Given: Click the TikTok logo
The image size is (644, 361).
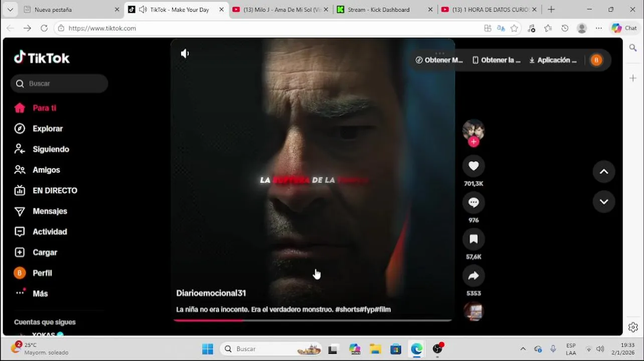Looking at the screenshot, I should [x=42, y=58].
